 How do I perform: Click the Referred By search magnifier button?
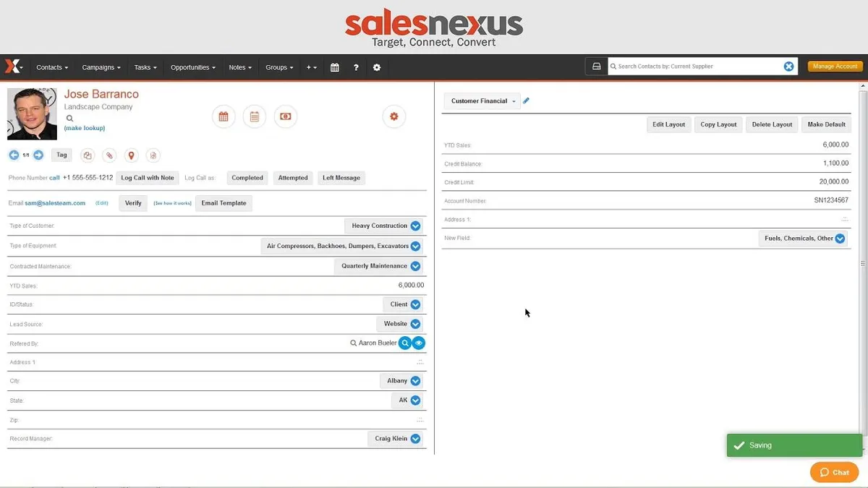click(x=405, y=343)
